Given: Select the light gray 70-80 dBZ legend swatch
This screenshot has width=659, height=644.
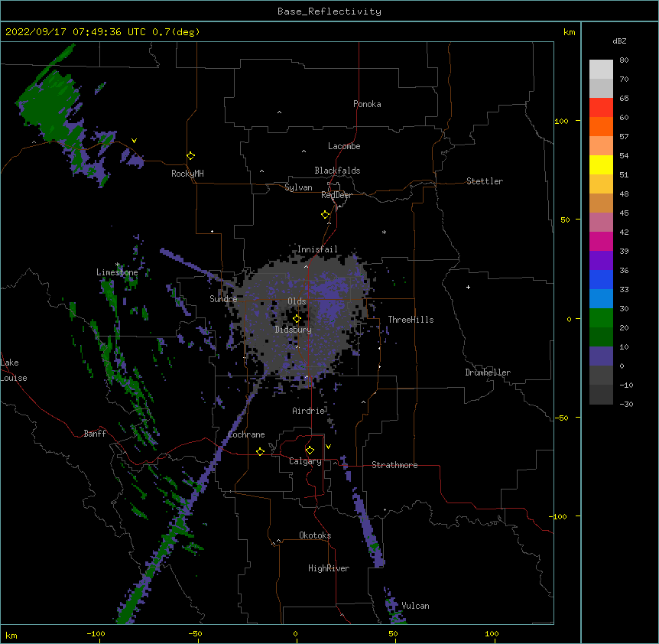Looking at the screenshot, I should click(x=601, y=70).
